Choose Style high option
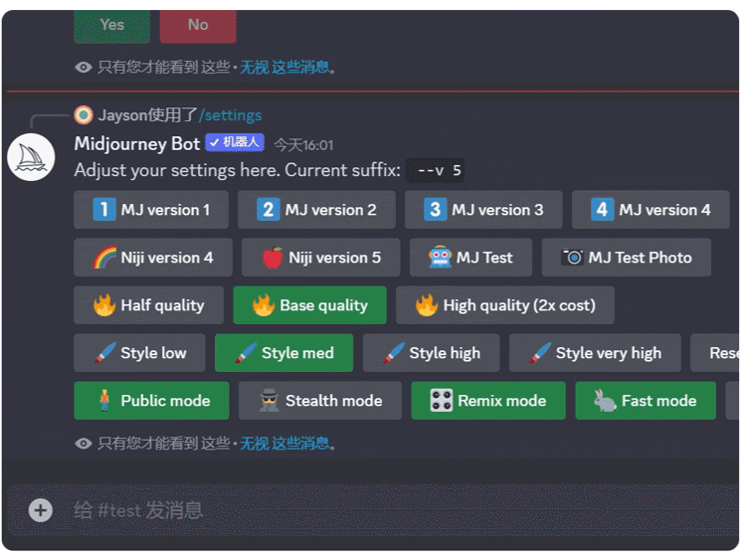 [431, 353]
